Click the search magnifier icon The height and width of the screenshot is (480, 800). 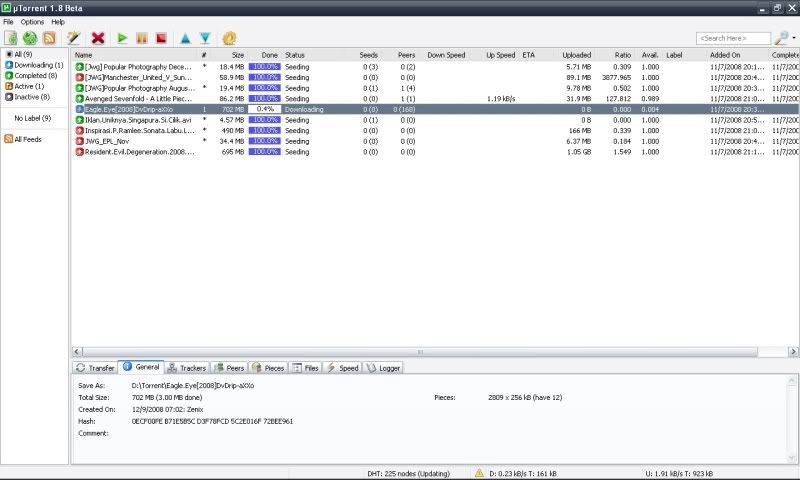(781, 38)
